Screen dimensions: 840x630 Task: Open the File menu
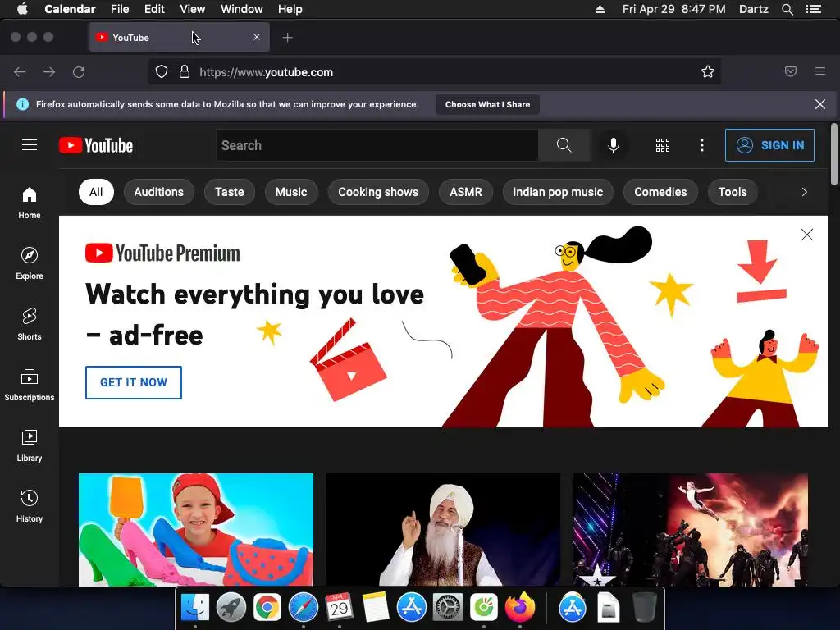[120, 9]
